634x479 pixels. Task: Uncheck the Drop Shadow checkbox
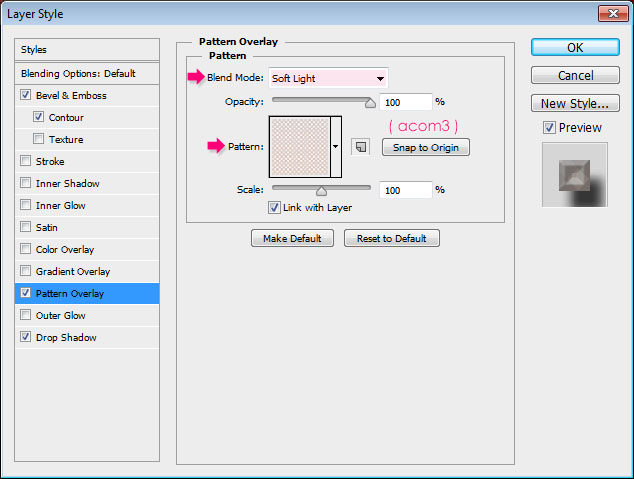25,337
